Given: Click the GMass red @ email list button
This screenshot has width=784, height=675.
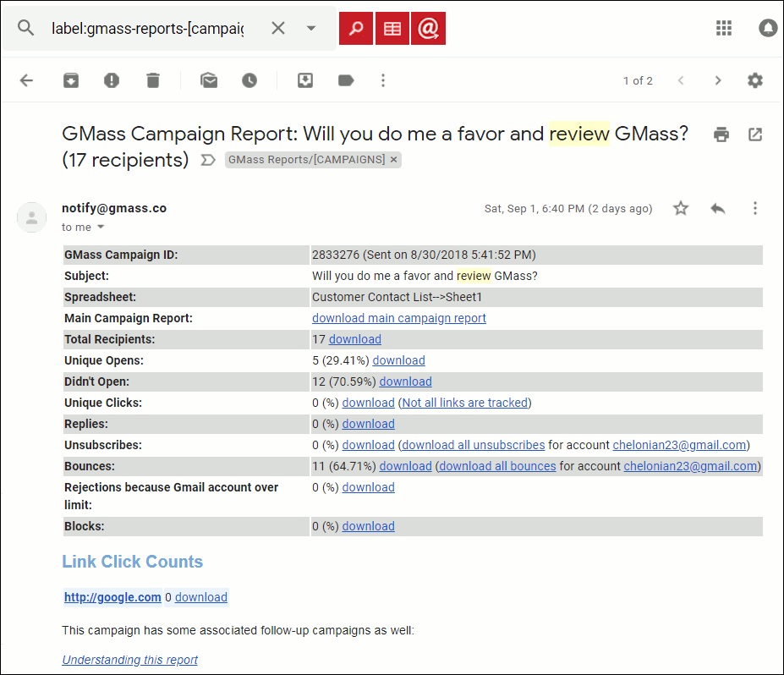Looking at the screenshot, I should 429,29.
